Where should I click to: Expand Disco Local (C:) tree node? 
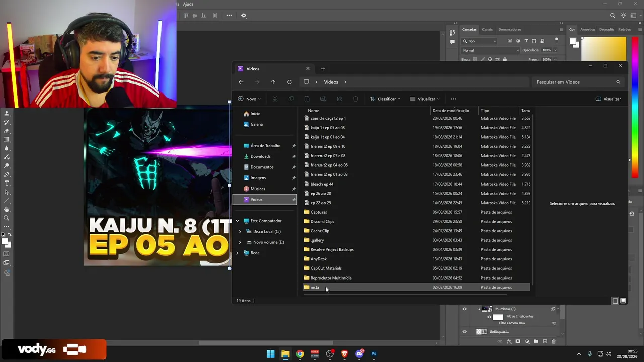tap(240, 231)
